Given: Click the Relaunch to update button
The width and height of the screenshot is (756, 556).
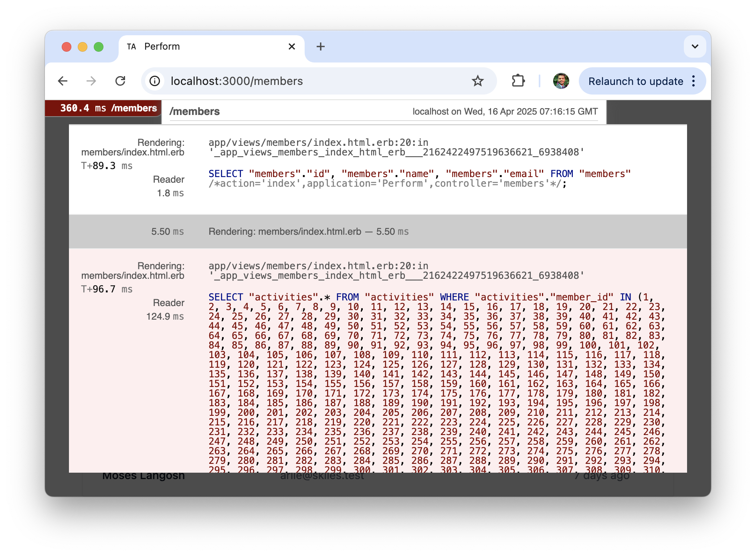Looking at the screenshot, I should (636, 81).
